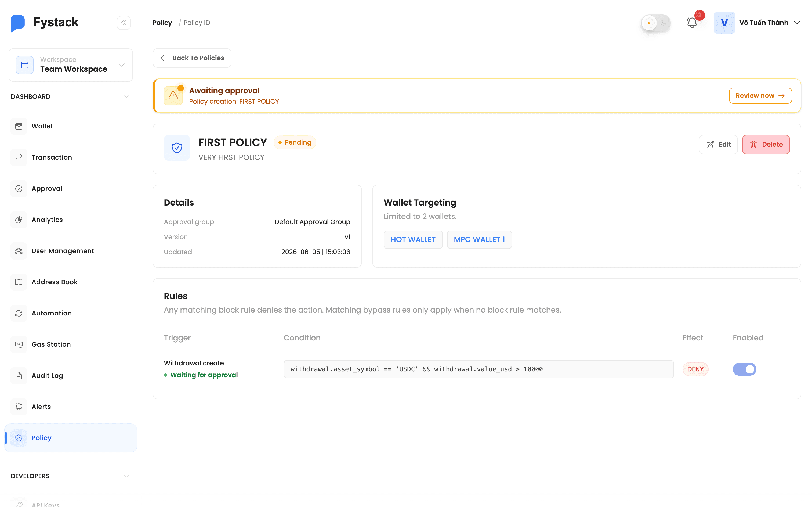The width and height of the screenshot is (812, 510).
Task: Click the Workspace window icon
Action: (x=25, y=65)
